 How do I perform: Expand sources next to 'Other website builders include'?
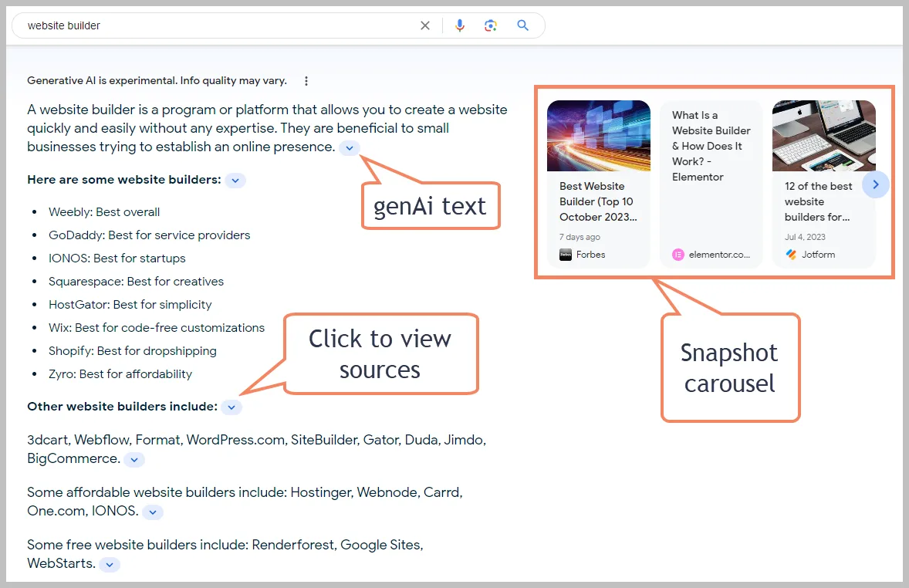(x=231, y=407)
